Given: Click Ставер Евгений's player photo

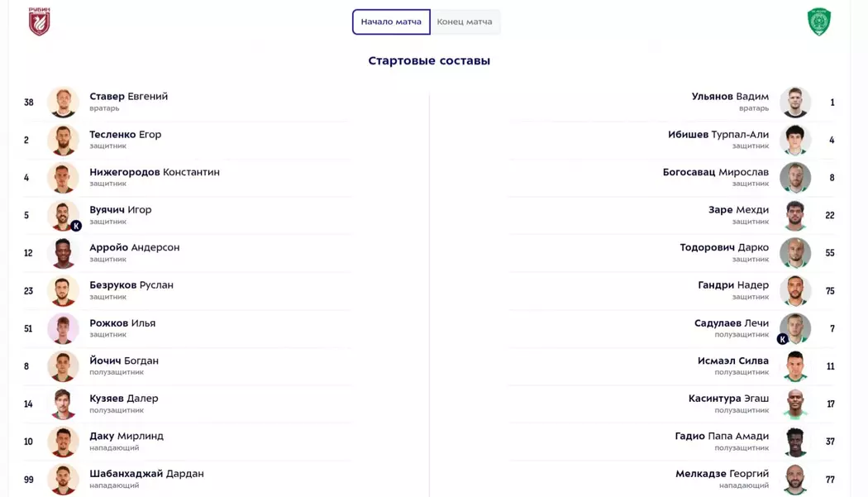Looking at the screenshot, I should tap(63, 103).
